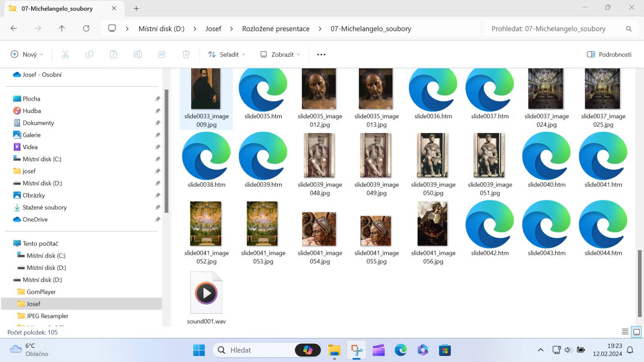This screenshot has height=362, width=644.
Task: Expand chevron after Místní disk (D:) in breadcrumb
Action: coord(195,29)
